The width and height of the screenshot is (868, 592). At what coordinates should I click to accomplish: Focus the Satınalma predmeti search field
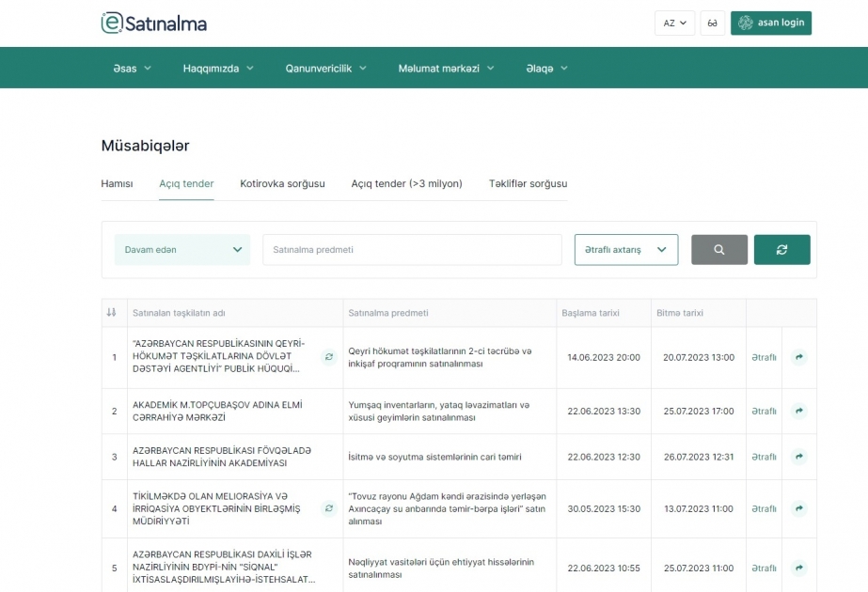tap(412, 250)
